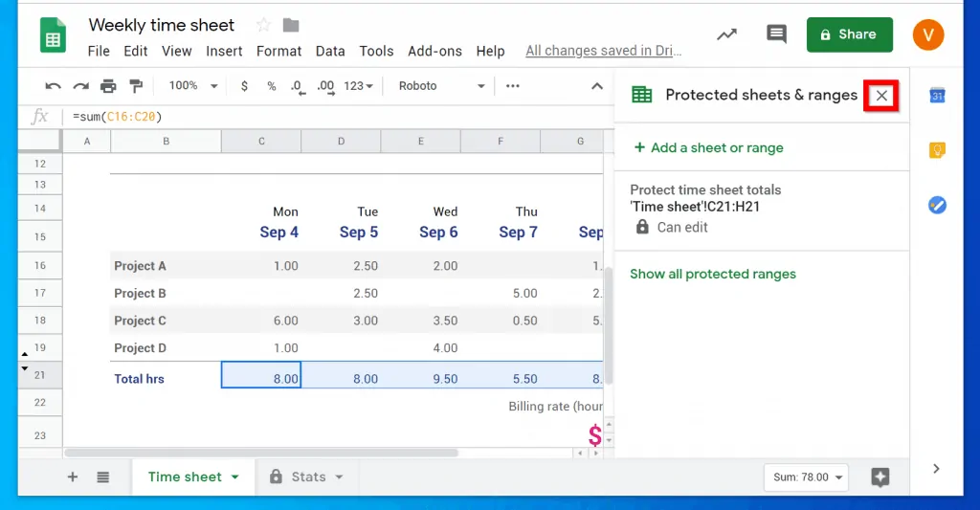The width and height of the screenshot is (980, 510).
Task: Open Google Calendar in side panel
Action: tap(937, 95)
